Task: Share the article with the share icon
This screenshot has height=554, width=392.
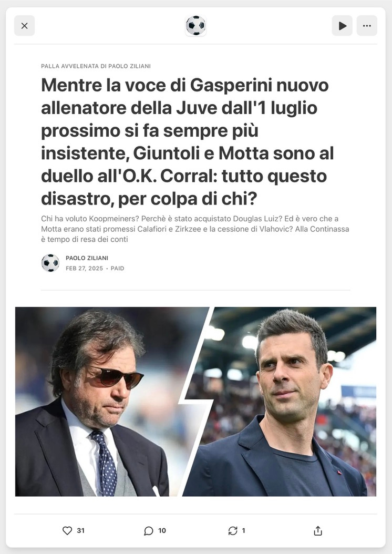Action: pyautogui.click(x=318, y=530)
